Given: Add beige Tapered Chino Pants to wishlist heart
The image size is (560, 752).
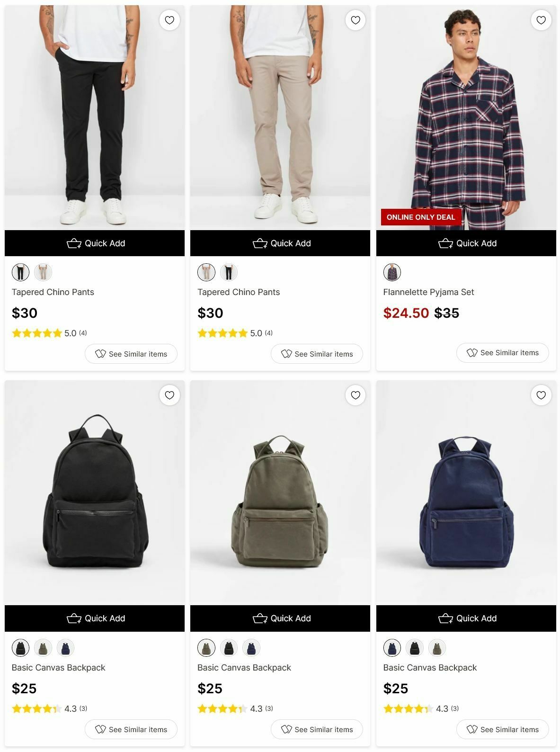Looking at the screenshot, I should point(356,20).
